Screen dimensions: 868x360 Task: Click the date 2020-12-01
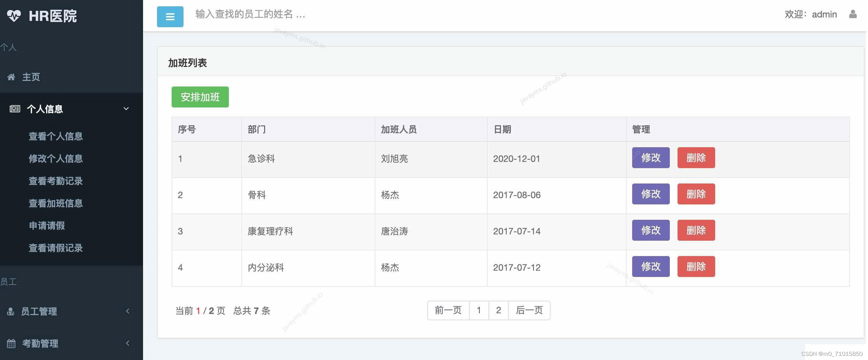click(517, 159)
